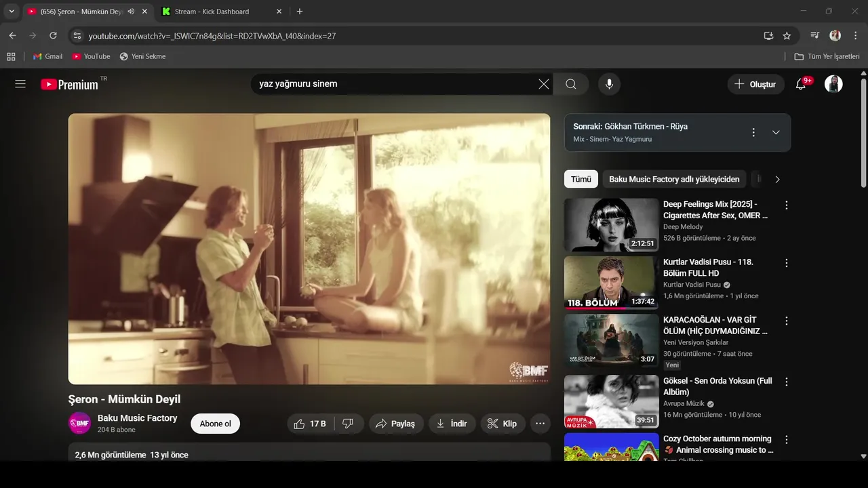Open options for Kurtlar Vadisi Pusu video

point(787,262)
